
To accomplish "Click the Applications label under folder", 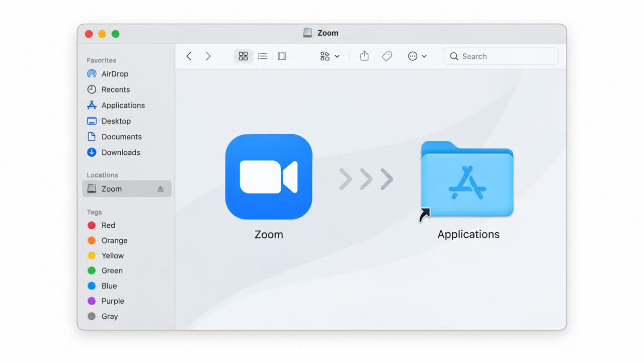I will [468, 234].
